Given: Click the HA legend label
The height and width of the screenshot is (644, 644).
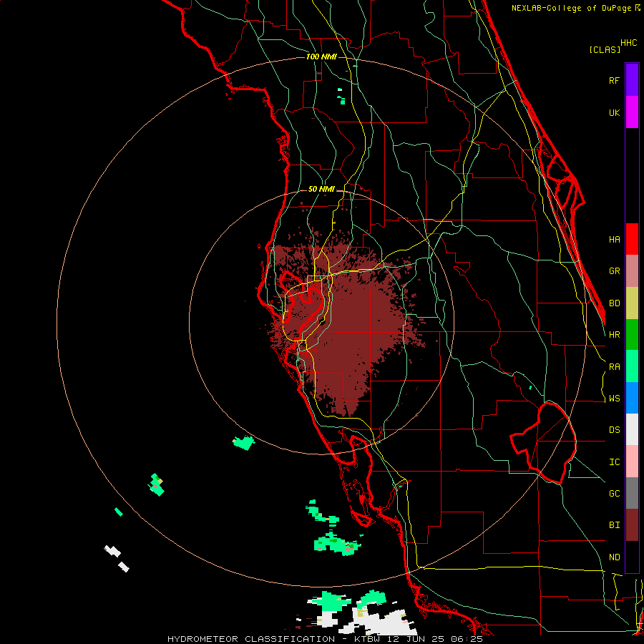Looking at the screenshot, I should [614, 240].
